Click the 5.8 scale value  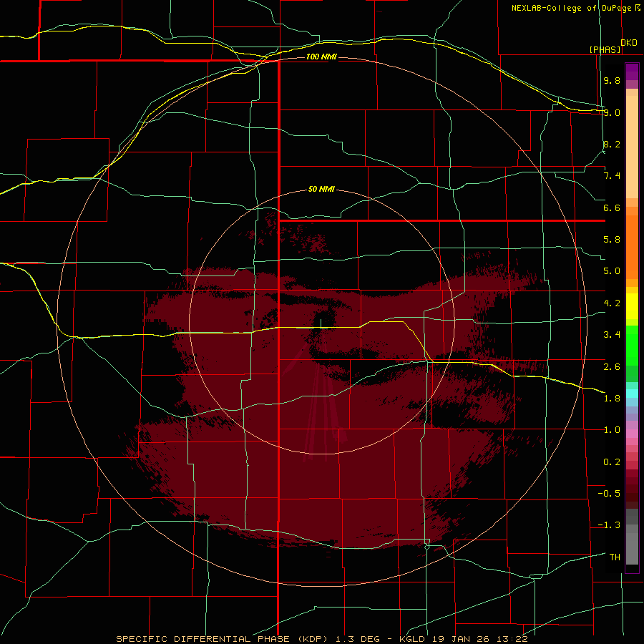(x=612, y=240)
